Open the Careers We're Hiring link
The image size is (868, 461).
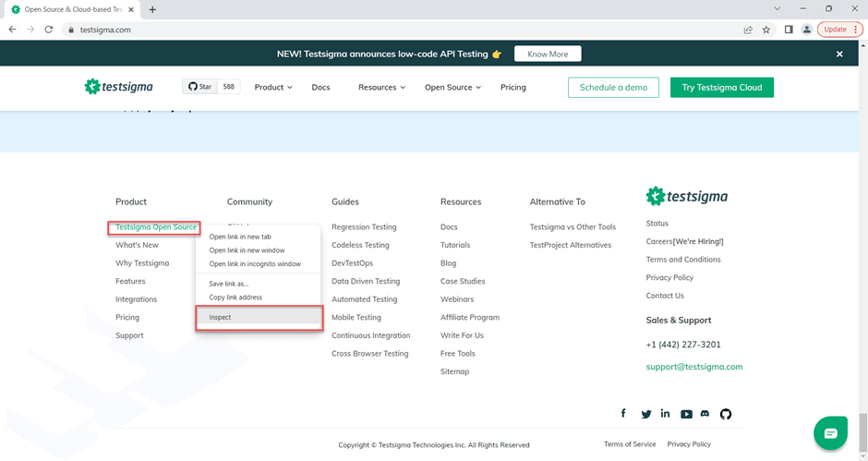pos(684,241)
